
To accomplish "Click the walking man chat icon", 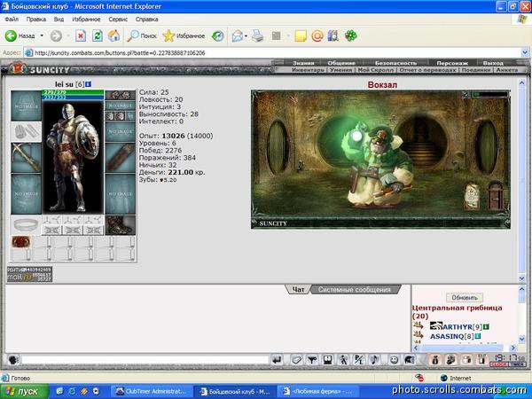I will 343,360.
